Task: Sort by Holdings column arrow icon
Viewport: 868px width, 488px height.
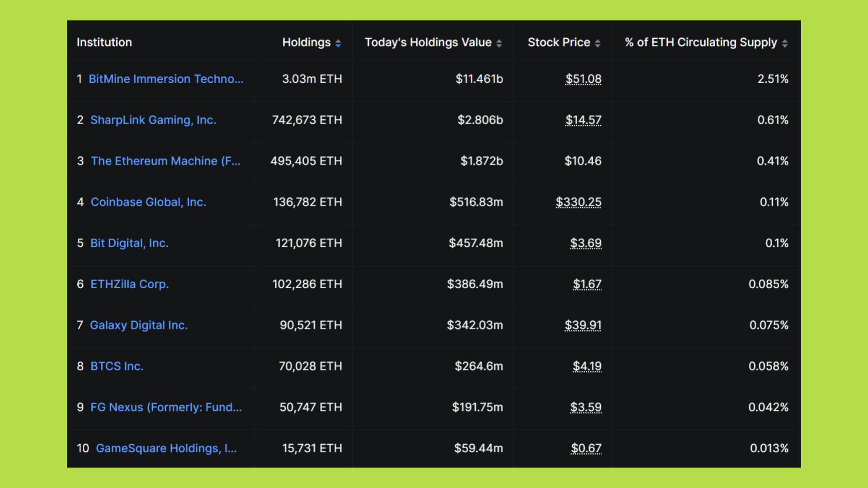Action: pyautogui.click(x=338, y=43)
